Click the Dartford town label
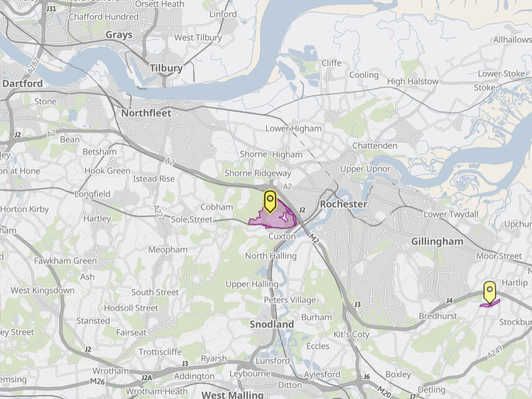Screen dimensions: 532x399 [22, 83]
